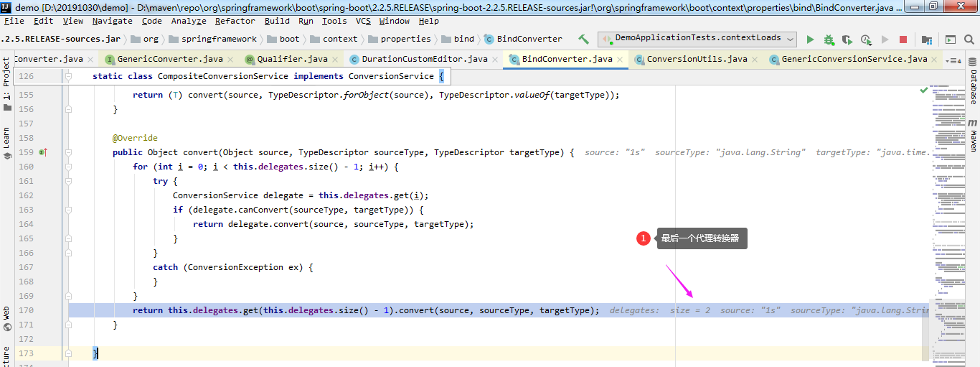The width and height of the screenshot is (980, 367).
Task: Open Project Structure icon
Action: tap(927, 40)
